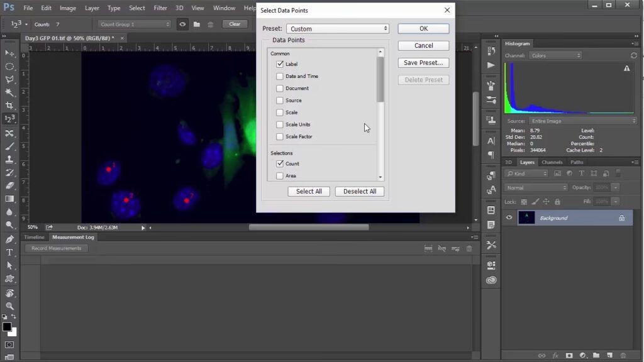This screenshot has width=644, height=362.
Task: Activate the Zoom tool
Action: point(9,306)
